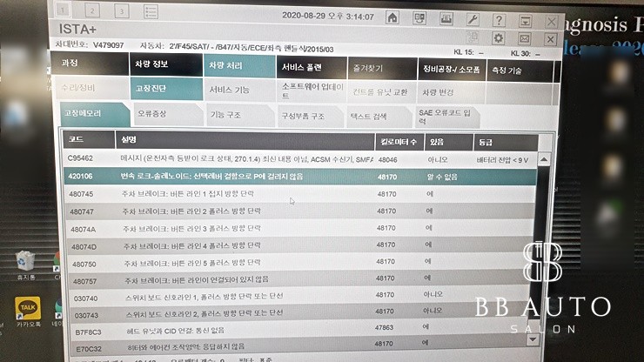Sort by 킬로미터 수 column header
This screenshot has width=644, height=362.
click(x=399, y=142)
